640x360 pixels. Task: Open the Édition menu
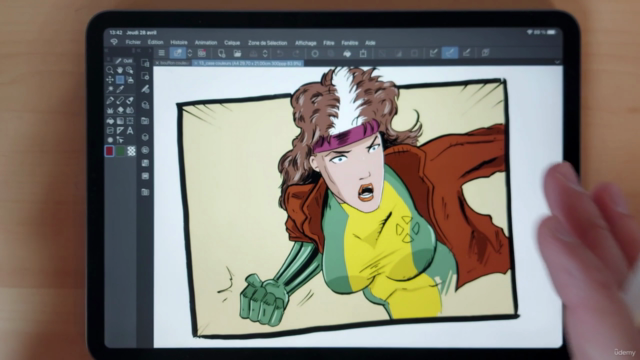coord(156,42)
